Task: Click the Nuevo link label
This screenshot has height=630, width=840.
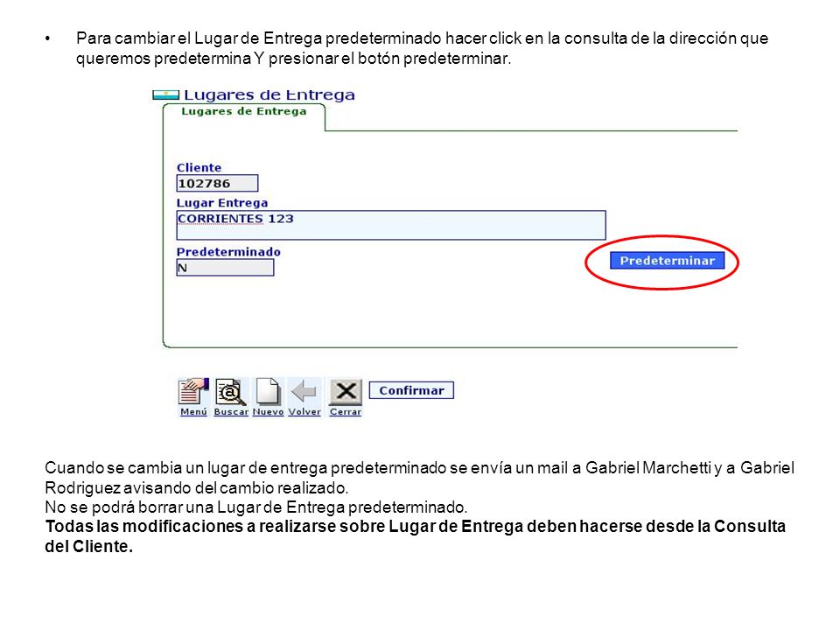Action: coord(268,412)
